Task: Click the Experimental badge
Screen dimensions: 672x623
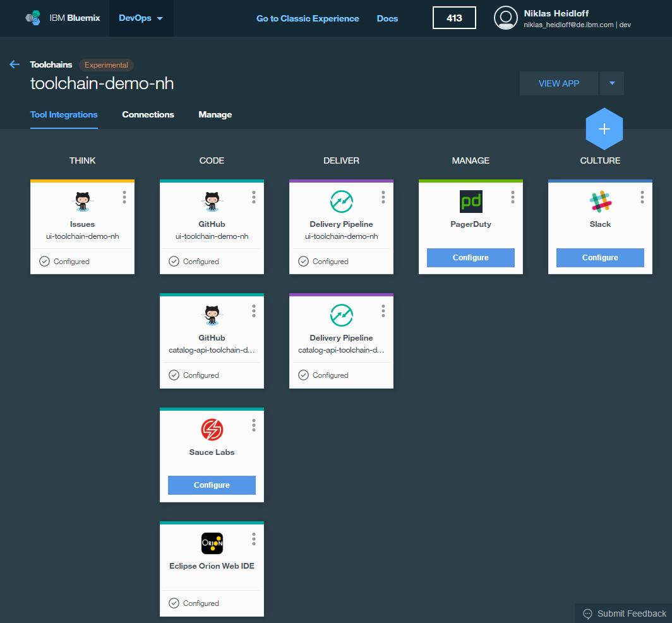Action: [x=106, y=65]
